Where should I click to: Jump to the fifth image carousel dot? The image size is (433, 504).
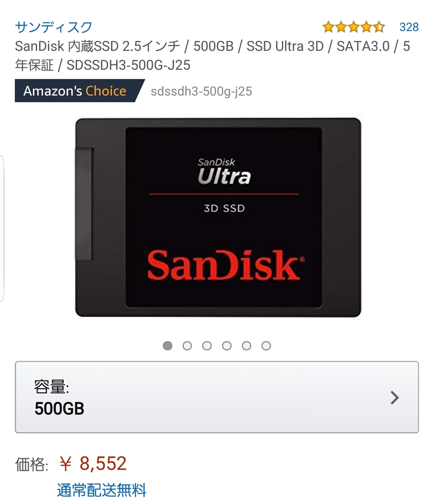pyautogui.click(x=246, y=346)
